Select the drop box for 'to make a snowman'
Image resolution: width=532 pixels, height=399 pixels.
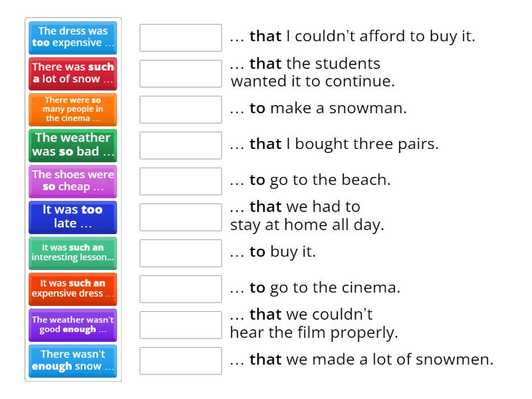click(181, 109)
